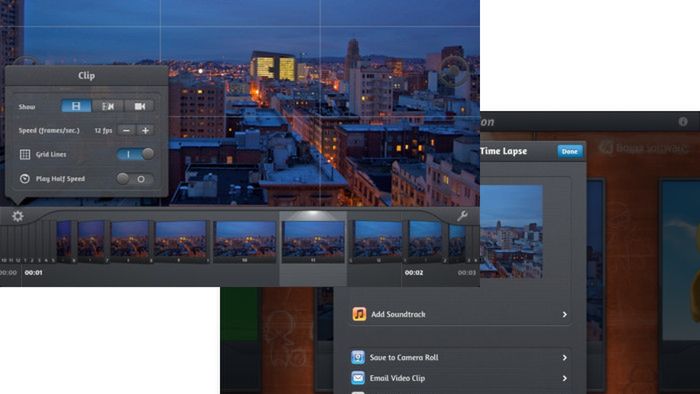Click the 00:02 timeline marker
The width and height of the screenshot is (700, 394).
(414, 272)
